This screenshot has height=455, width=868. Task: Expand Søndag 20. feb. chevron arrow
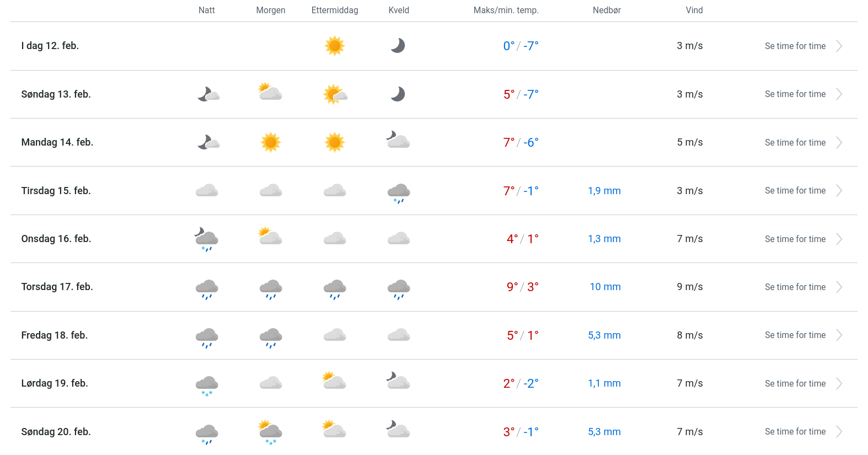click(839, 432)
